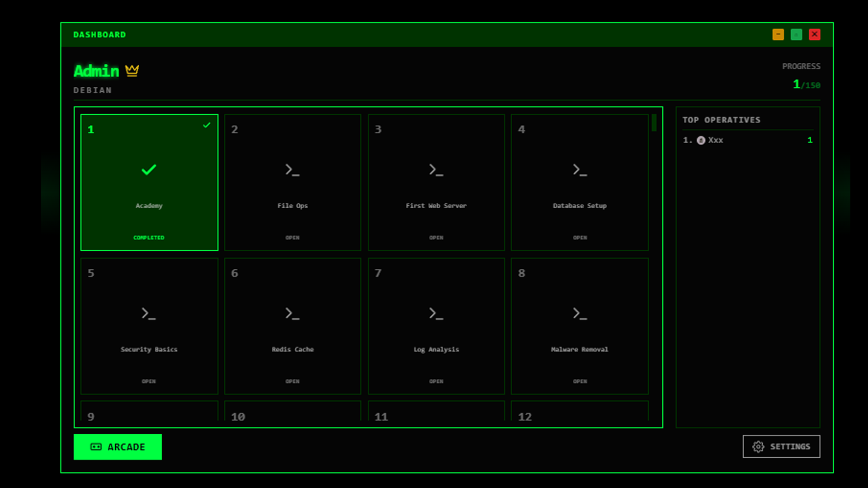Click the crown icon beside Admin
The image size is (868, 488).
(x=132, y=70)
